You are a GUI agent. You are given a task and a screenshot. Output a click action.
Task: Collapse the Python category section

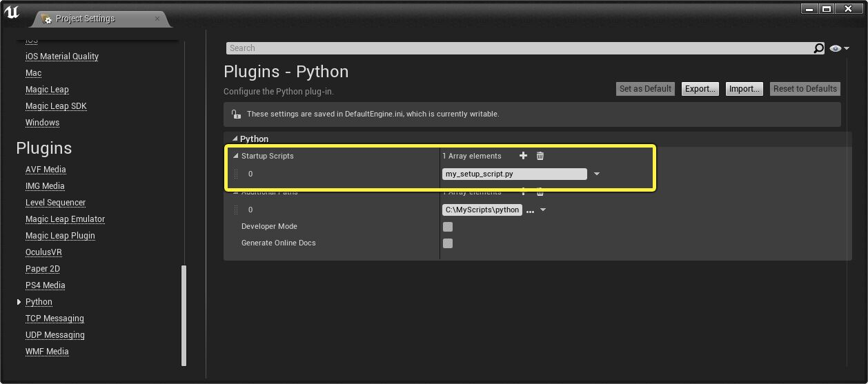pos(235,139)
